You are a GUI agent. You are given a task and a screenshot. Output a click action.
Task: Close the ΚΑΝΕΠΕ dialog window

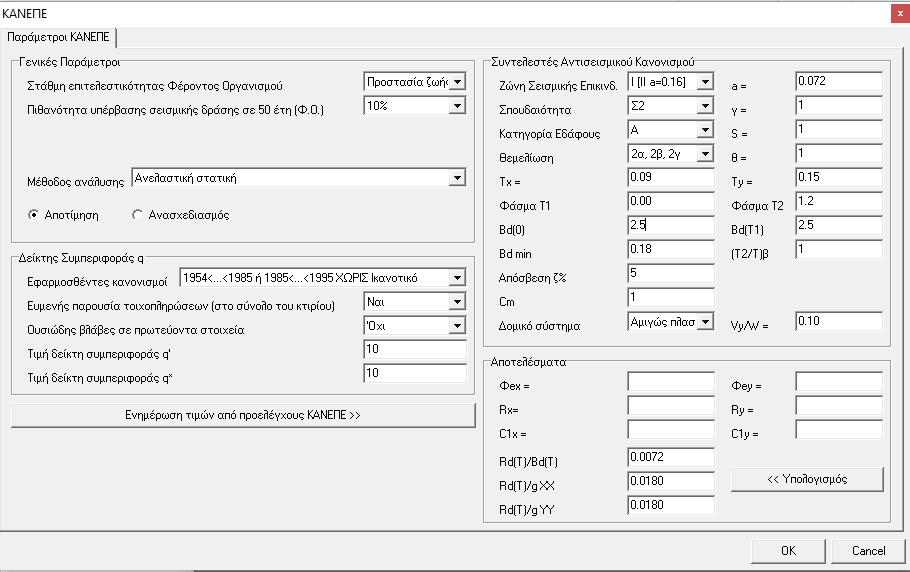coord(900,13)
